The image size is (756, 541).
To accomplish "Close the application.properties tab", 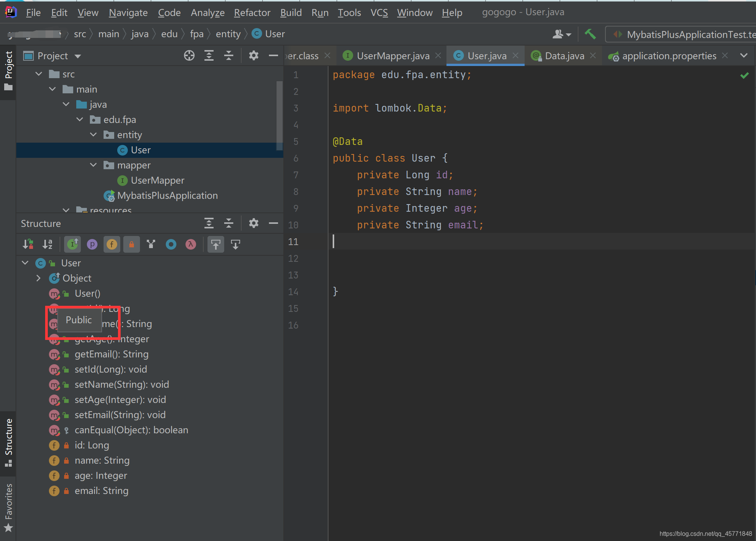I will pyautogui.click(x=725, y=55).
